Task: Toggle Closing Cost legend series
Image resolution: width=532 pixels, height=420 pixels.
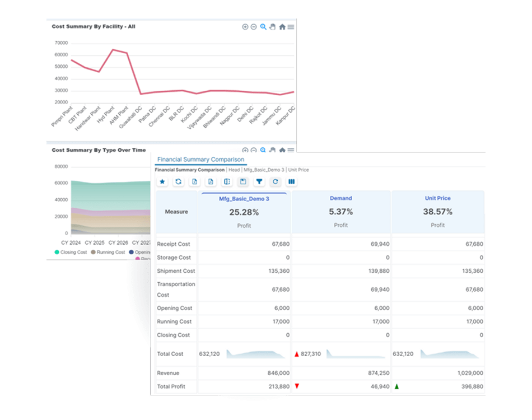Action: click(x=71, y=252)
